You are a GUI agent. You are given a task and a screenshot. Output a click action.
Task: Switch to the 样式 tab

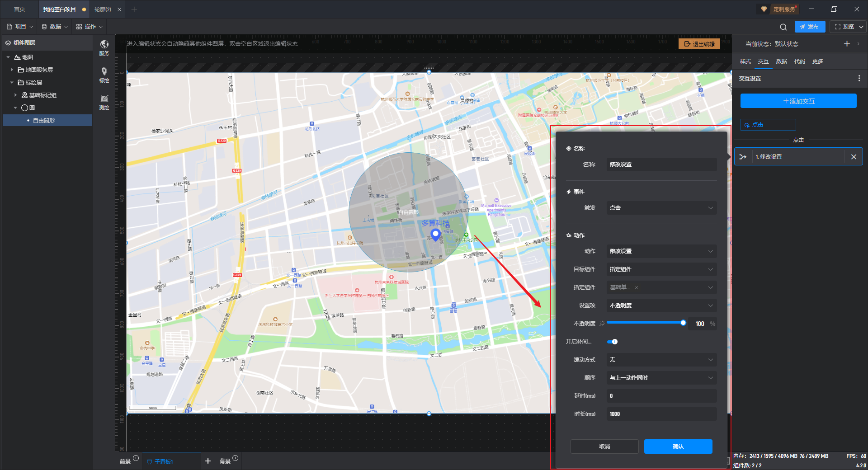[x=745, y=61]
